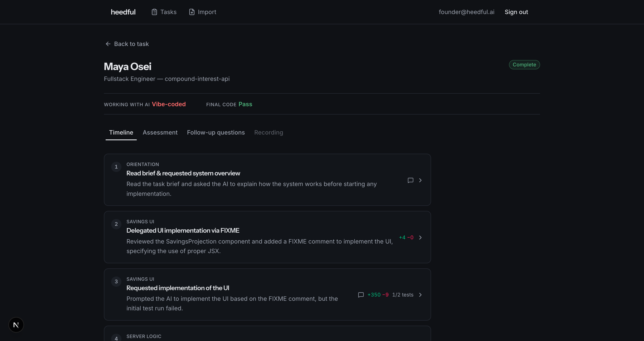
Task: Expand the Delegated UI implementation chevron
Action: tap(420, 238)
